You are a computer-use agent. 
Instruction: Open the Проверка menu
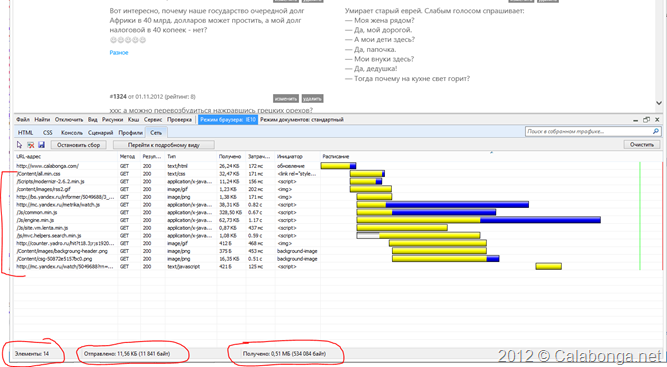(x=179, y=120)
